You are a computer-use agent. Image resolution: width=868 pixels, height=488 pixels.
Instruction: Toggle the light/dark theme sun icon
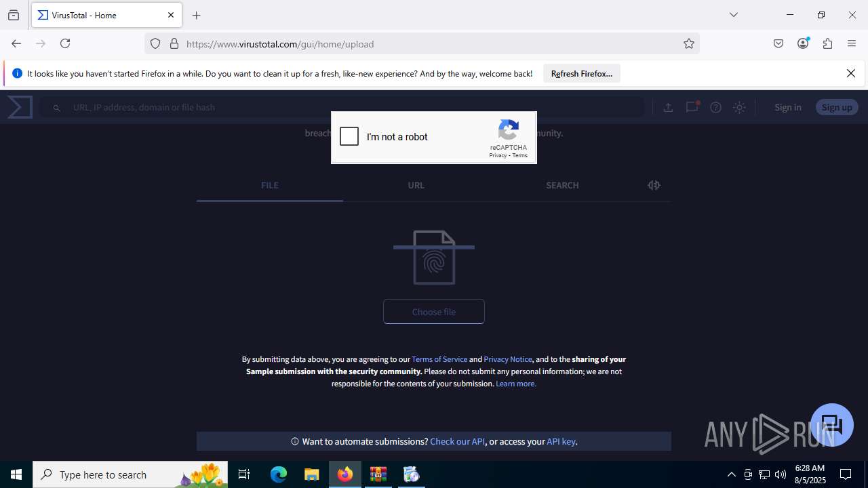pyautogui.click(x=739, y=107)
